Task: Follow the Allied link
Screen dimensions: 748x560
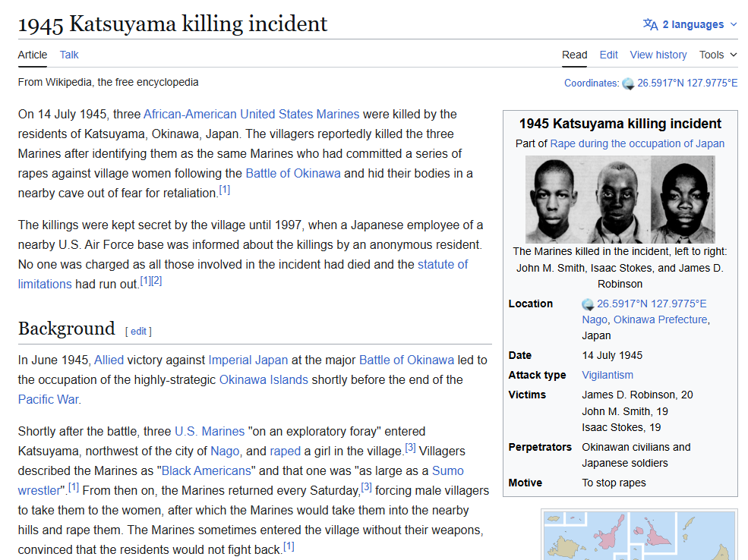Action: point(109,360)
